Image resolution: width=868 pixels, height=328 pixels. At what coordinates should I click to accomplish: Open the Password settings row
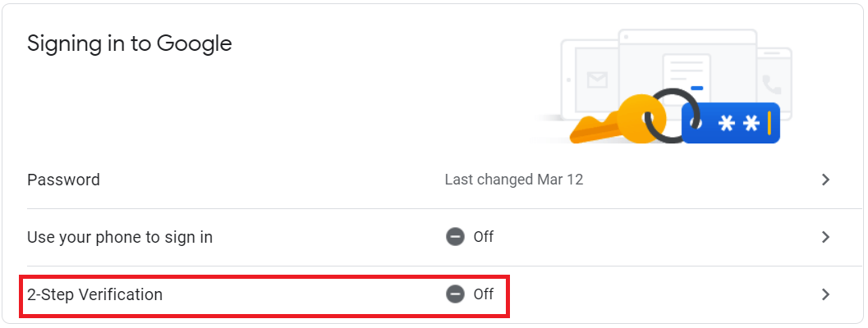click(x=432, y=180)
